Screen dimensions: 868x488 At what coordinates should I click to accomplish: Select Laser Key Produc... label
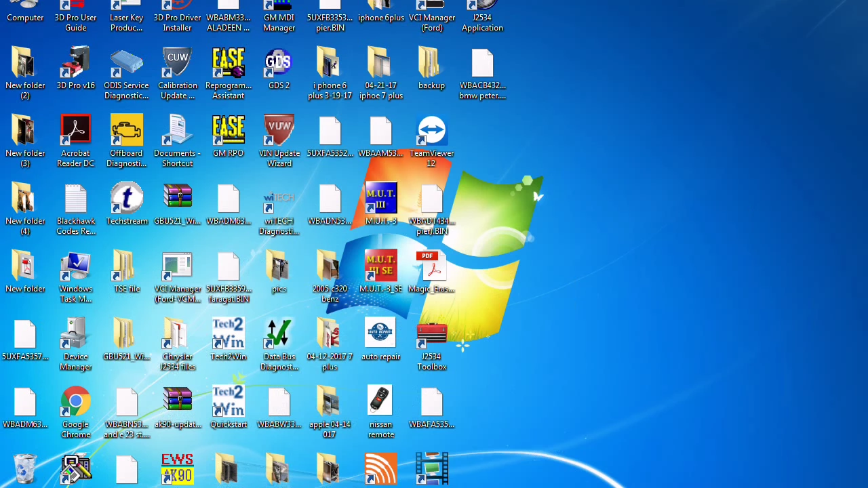126,22
